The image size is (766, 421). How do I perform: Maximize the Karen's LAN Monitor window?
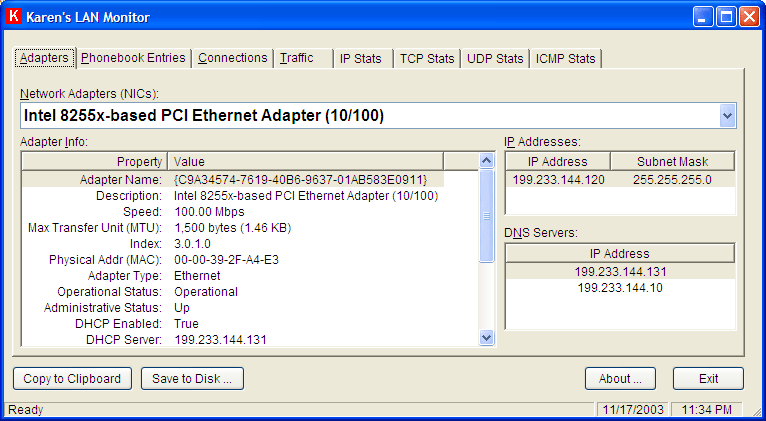pos(726,17)
